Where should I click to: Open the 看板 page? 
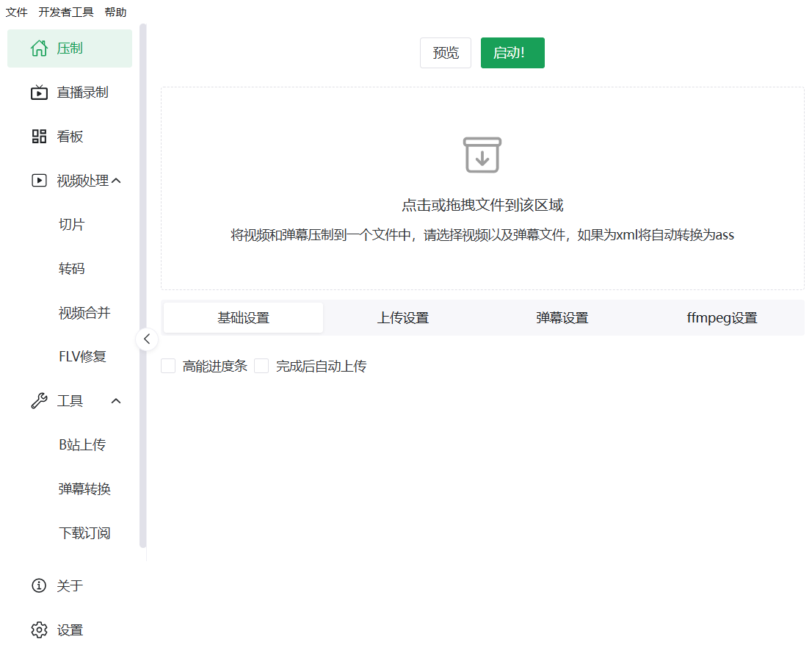coord(70,137)
